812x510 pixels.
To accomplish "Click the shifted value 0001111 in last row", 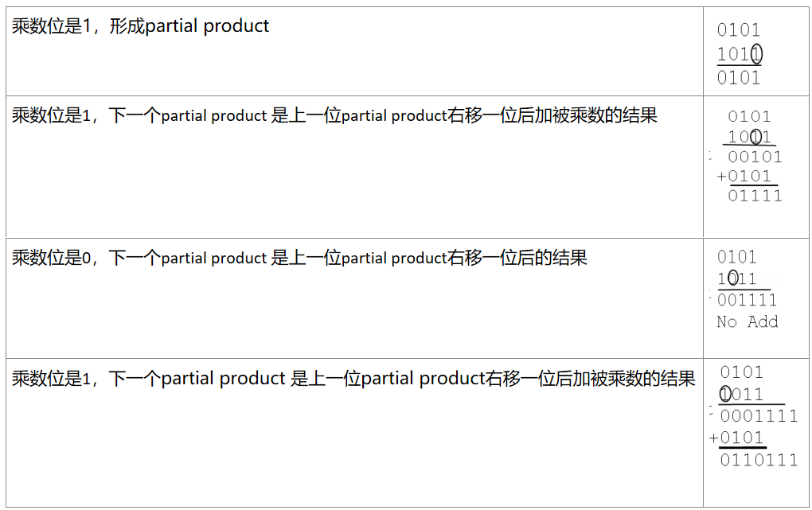I will coord(759,416).
